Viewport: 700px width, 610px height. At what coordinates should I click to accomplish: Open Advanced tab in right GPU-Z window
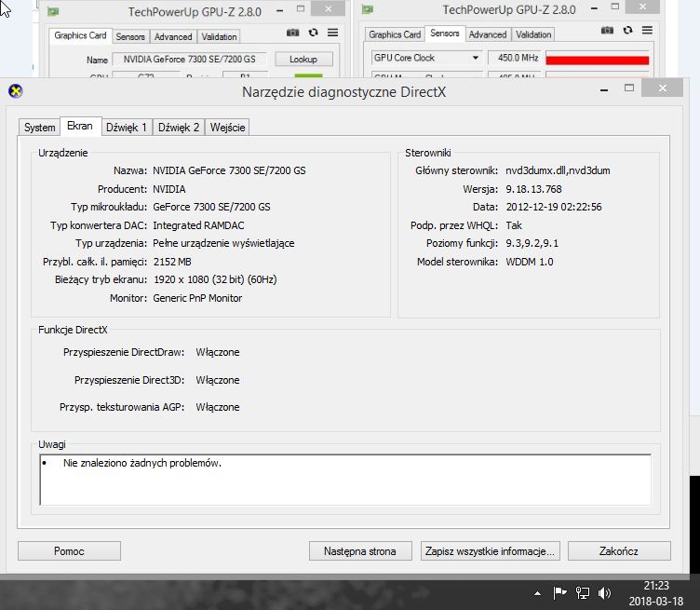point(488,34)
